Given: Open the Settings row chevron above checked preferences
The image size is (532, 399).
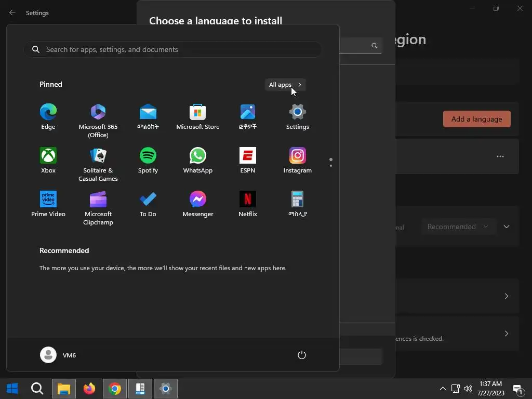Looking at the screenshot, I should 507,296.
